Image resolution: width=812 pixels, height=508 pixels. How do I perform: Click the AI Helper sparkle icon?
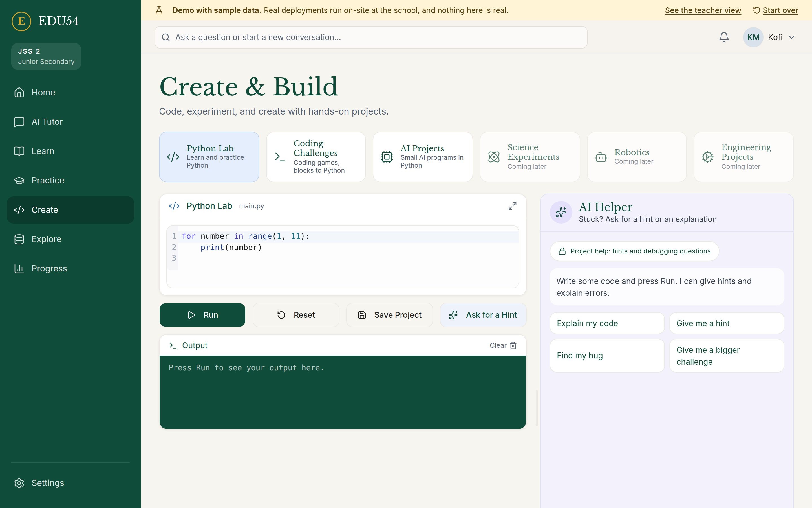coord(561,212)
